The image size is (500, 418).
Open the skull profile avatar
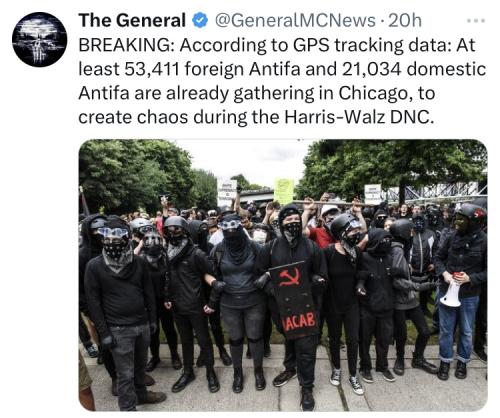pos(40,39)
